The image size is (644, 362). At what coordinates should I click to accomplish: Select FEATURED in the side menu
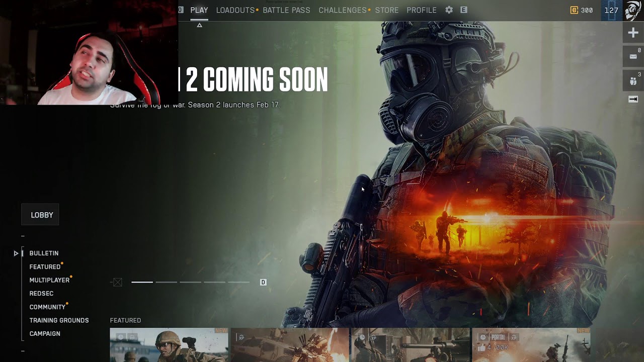pyautogui.click(x=45, y=267)
